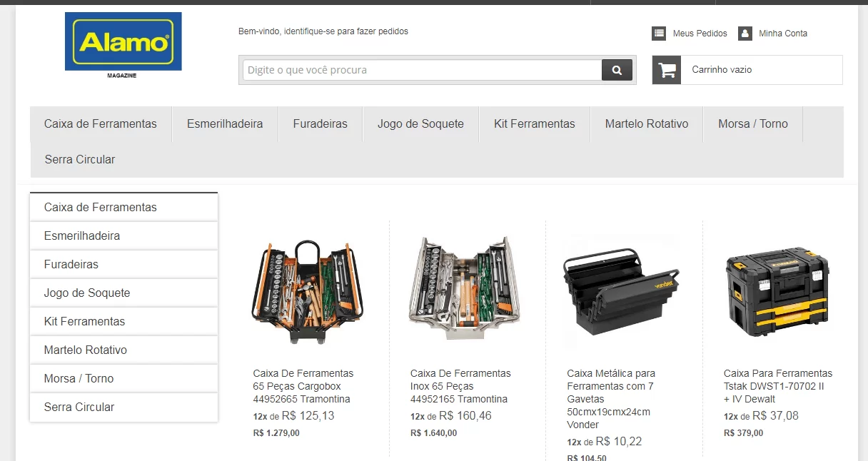Image resolution: width=868 pixels, height=461 pixels.
Task: Open Kit Ferramentas in sidebar
Action: [123, 321]
